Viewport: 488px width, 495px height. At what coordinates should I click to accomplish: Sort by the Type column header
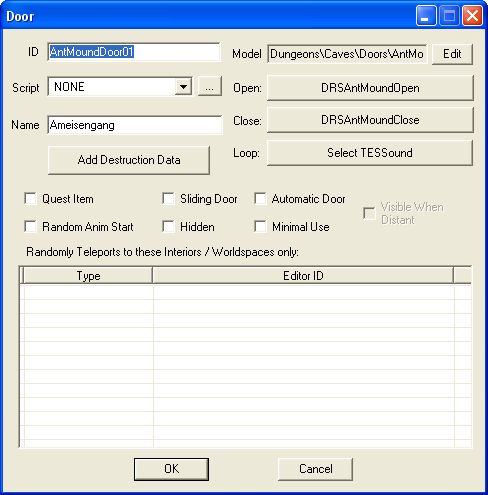click(x=88, y=276)
